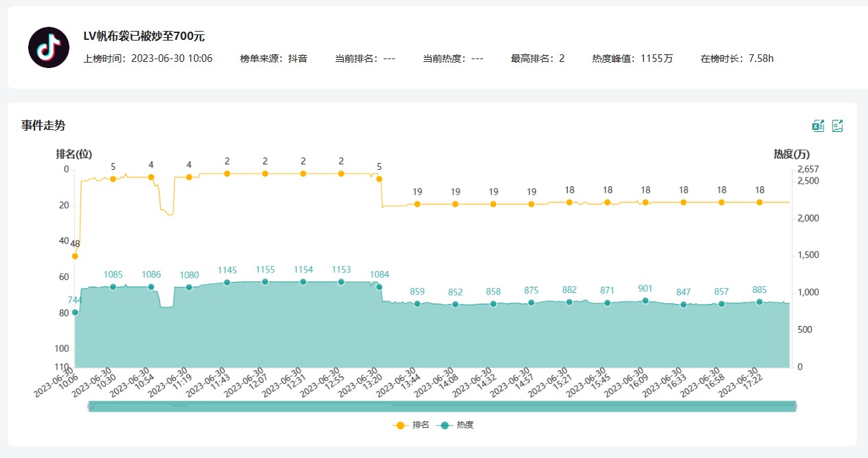
Task: Click the 事件走势 section heading
Action: pyautogui.click(x=43, y=125)
